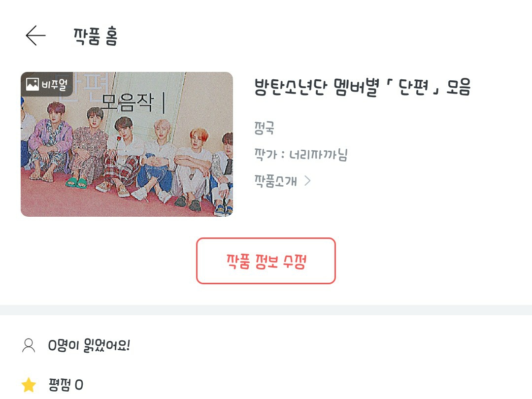Screen dimensions: 532x399
Task: Open the 작품소개 link
Action: pyautogui.click(x=276, y=181)
